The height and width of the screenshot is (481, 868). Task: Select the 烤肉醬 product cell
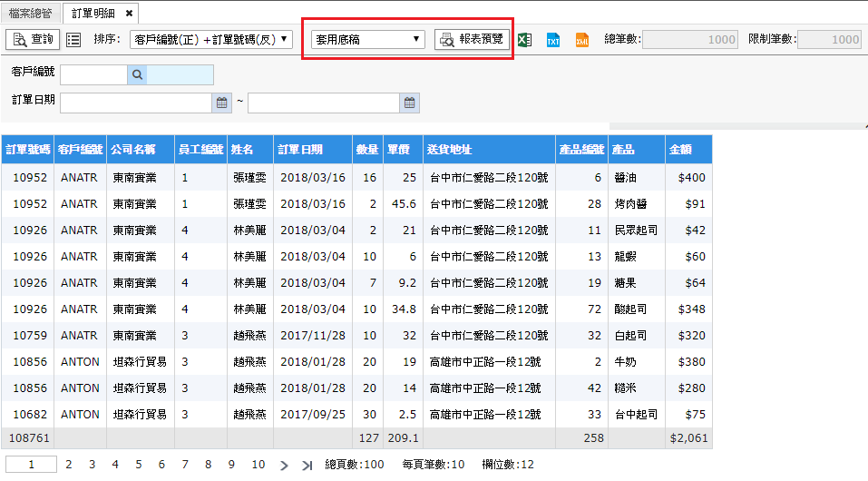pyautogui.click(x=637, y=204)
